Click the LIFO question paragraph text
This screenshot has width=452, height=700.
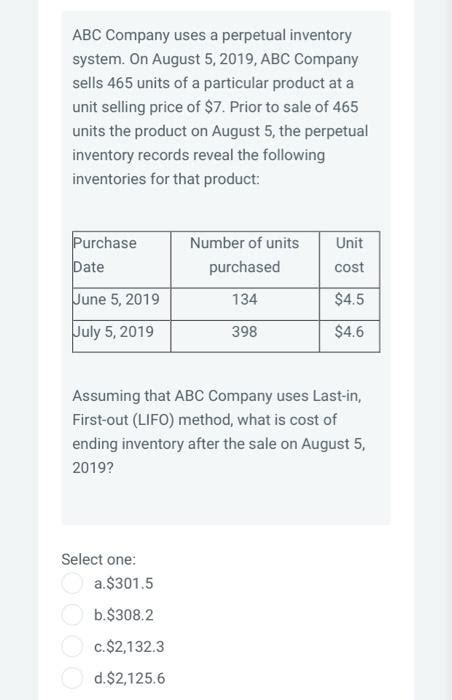[219, 432]
